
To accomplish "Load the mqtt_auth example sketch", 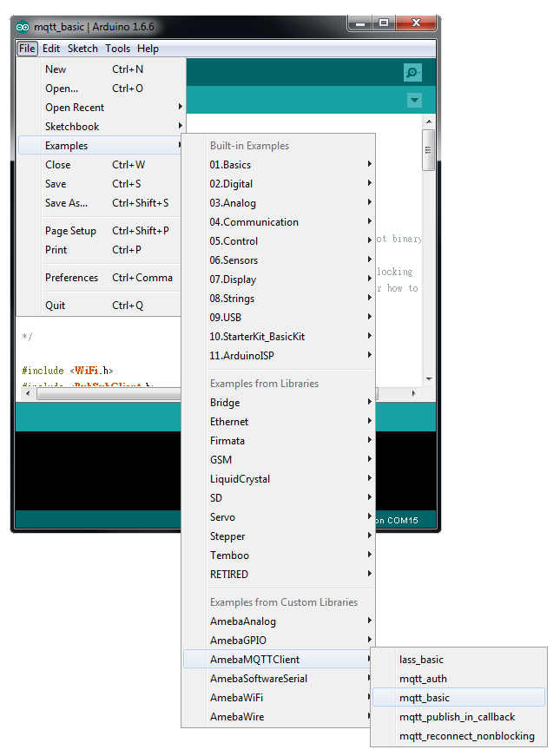I will [x=458, y=679].
